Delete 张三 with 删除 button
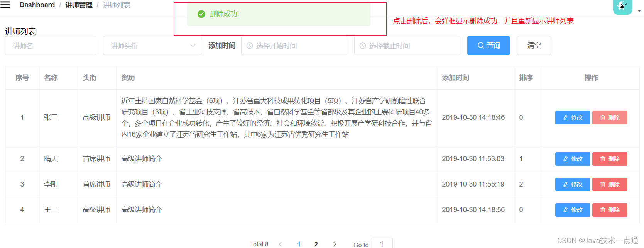The height and width of the screenshot is (248, 644). point(610,118)
